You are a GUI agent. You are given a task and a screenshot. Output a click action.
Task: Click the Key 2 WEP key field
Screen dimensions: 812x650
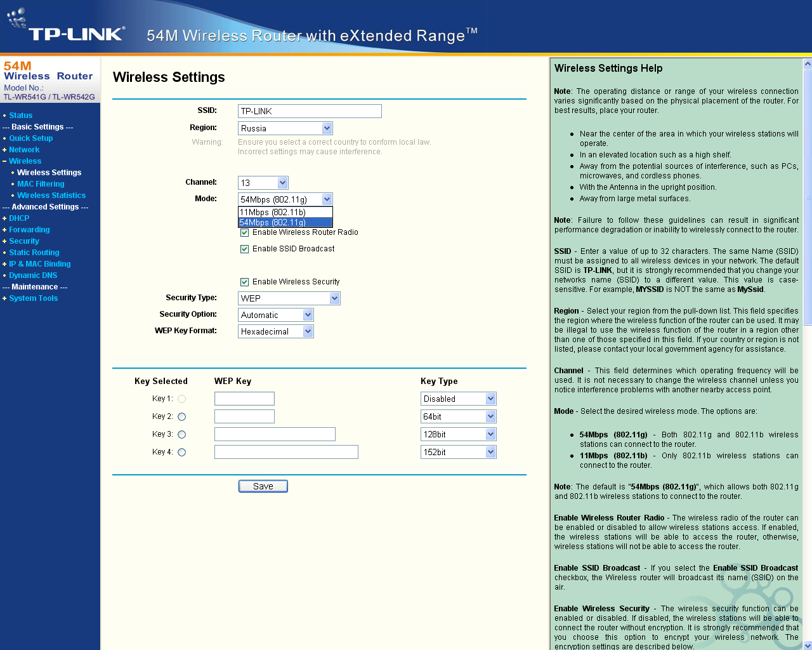point(244,416)
